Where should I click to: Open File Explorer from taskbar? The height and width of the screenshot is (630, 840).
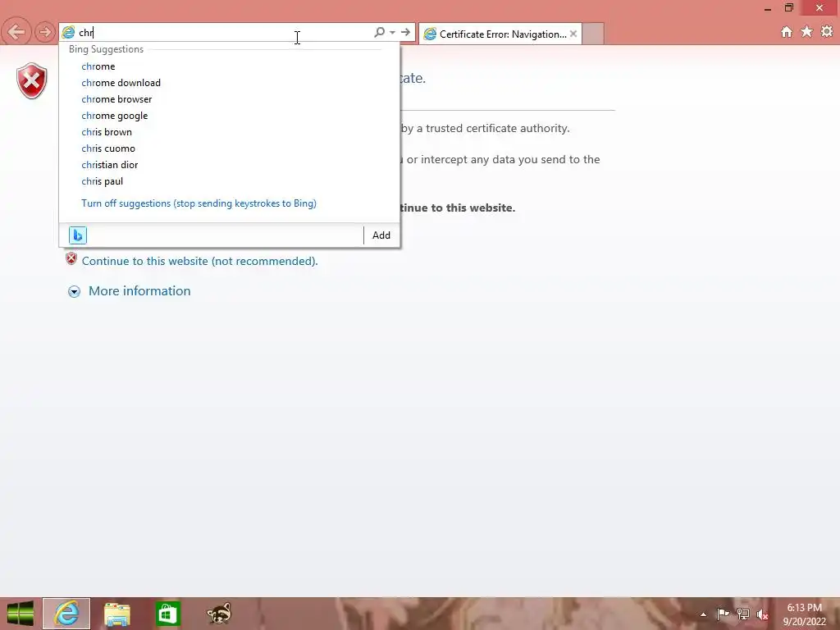[x=116, y=614]
